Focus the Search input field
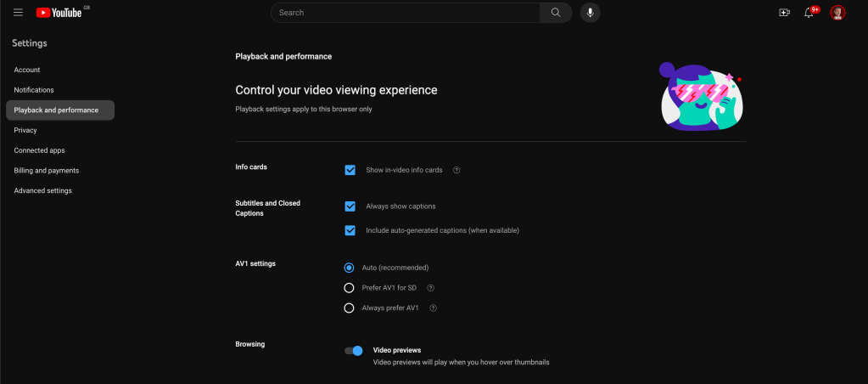This screenshot has width=868, height=384. pos(406,12)
